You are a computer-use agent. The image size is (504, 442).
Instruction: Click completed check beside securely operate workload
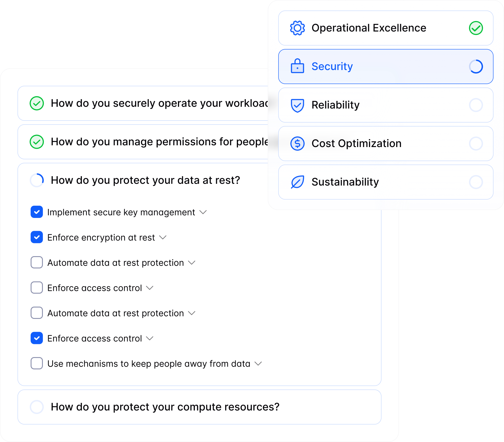pyautogui.click(x=37, y=103)
